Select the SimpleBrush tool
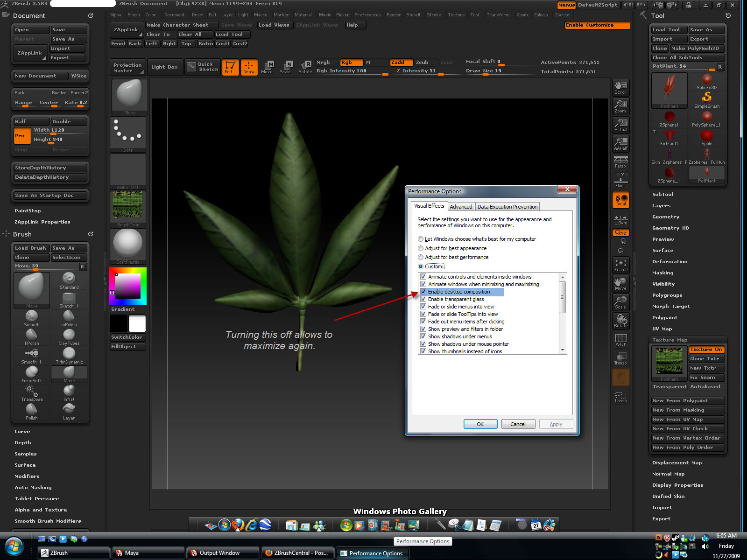This screenshot has width=747, height=560. (707, 100)
